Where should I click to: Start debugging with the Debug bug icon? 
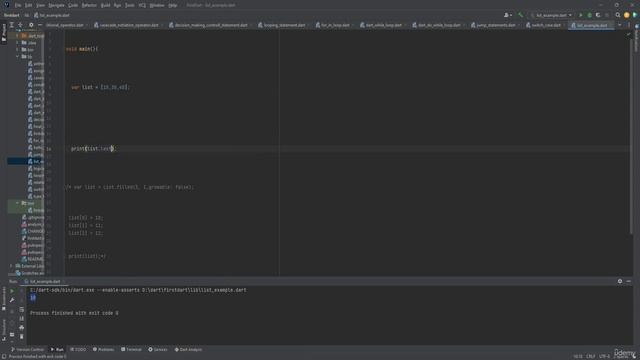click(x=589, y=15)
